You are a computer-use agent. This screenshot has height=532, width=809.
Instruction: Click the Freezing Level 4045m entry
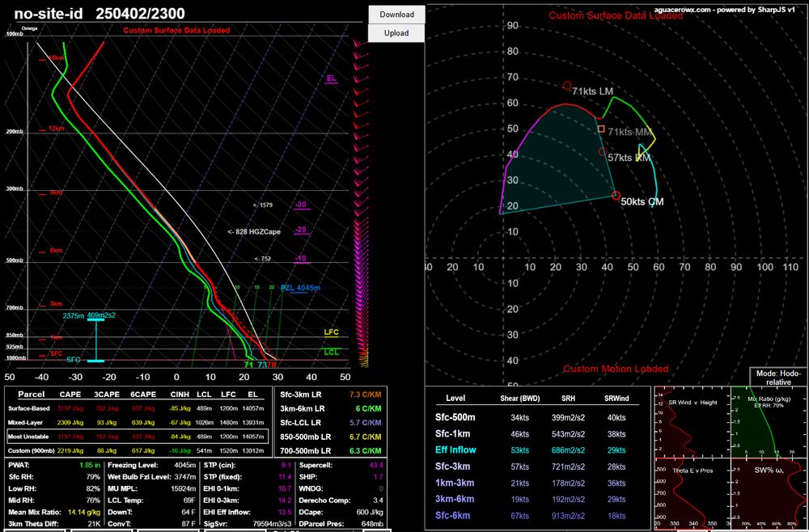point(152,465)
